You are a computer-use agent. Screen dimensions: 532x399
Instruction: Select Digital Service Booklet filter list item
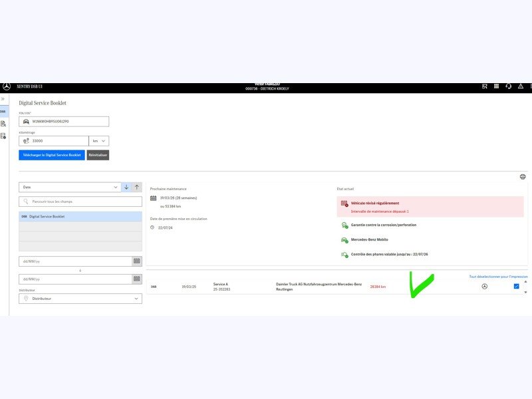tap(80, 217)
